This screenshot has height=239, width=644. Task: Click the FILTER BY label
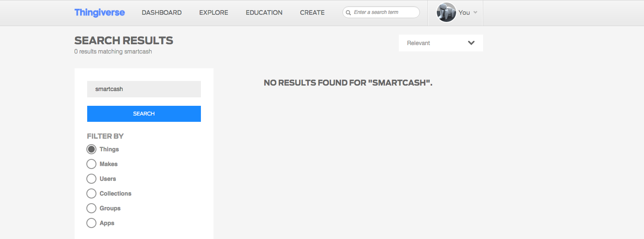point(105,136)
